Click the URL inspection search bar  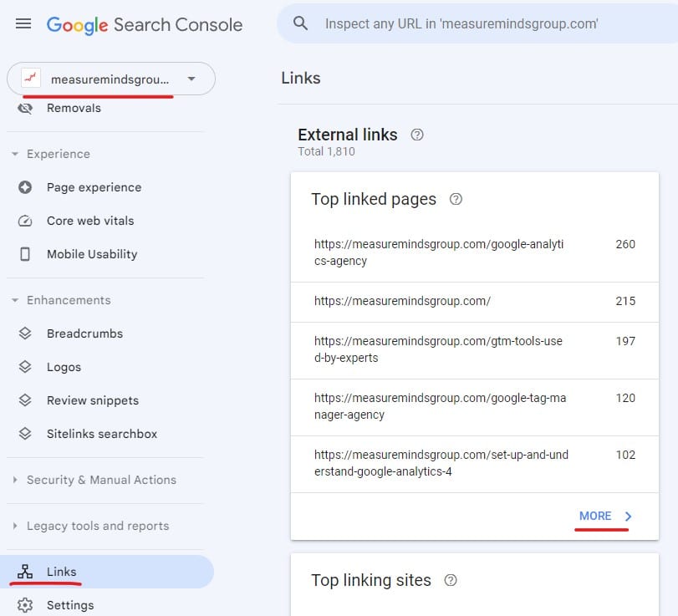point(477,23)
